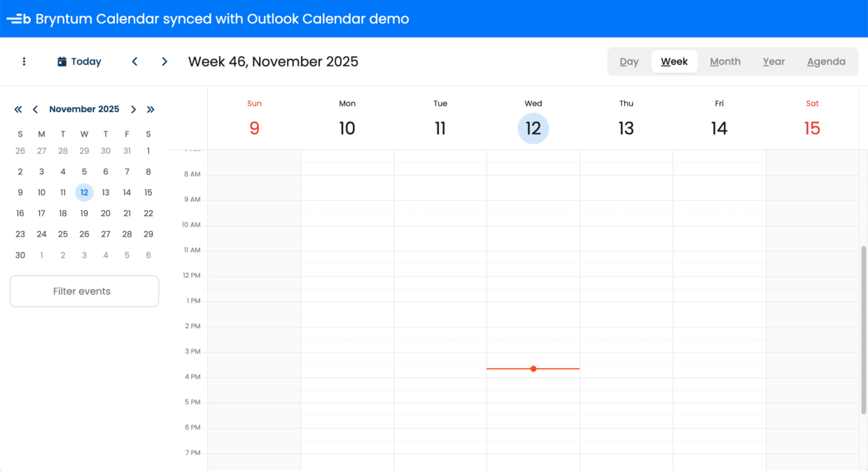This screenshot has width=868, height=471.
Task: Go to next month in mini calendar
Action: tap(133, 109)
